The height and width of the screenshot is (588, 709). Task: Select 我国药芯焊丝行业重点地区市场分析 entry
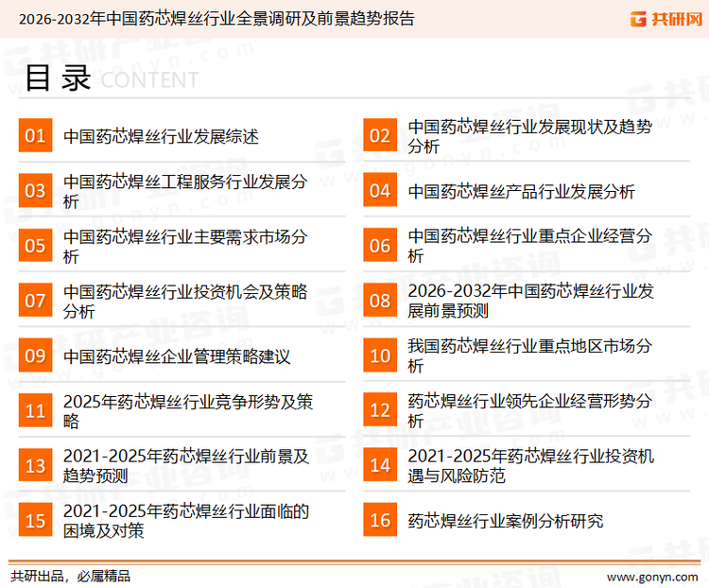[529, 356]
